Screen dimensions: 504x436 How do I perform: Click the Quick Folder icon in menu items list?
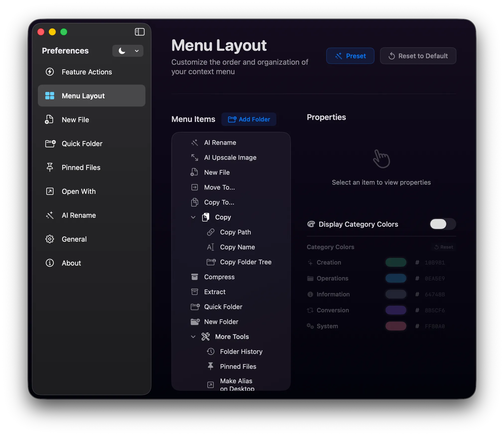195,307
